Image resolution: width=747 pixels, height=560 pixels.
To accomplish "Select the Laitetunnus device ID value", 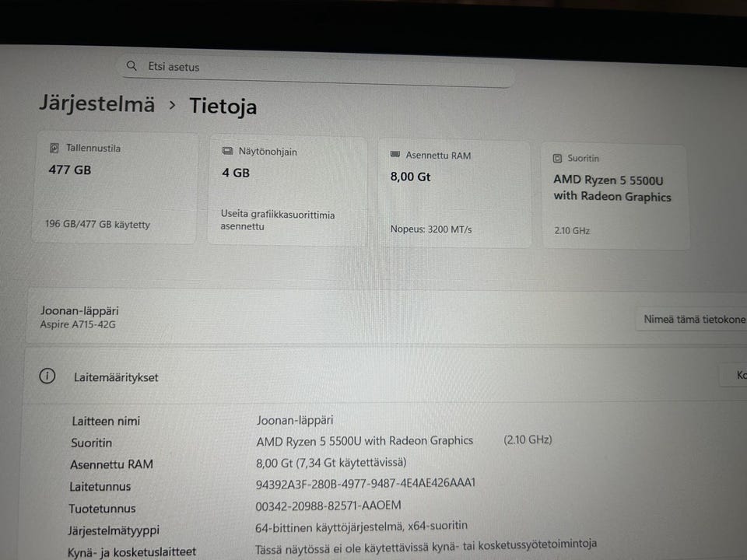I will (x=366, y=483).
